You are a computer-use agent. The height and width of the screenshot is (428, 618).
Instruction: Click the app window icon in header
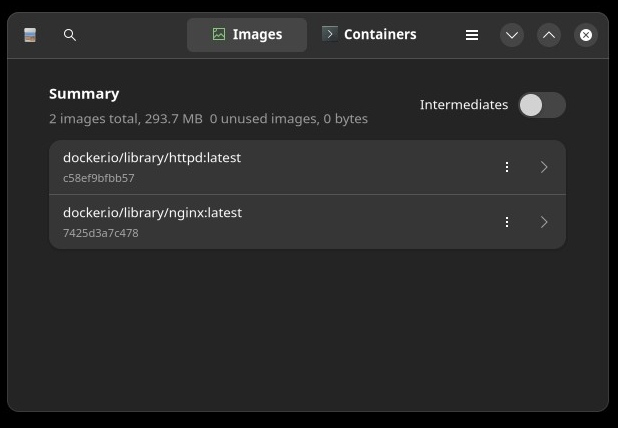(x=30, y=35)
